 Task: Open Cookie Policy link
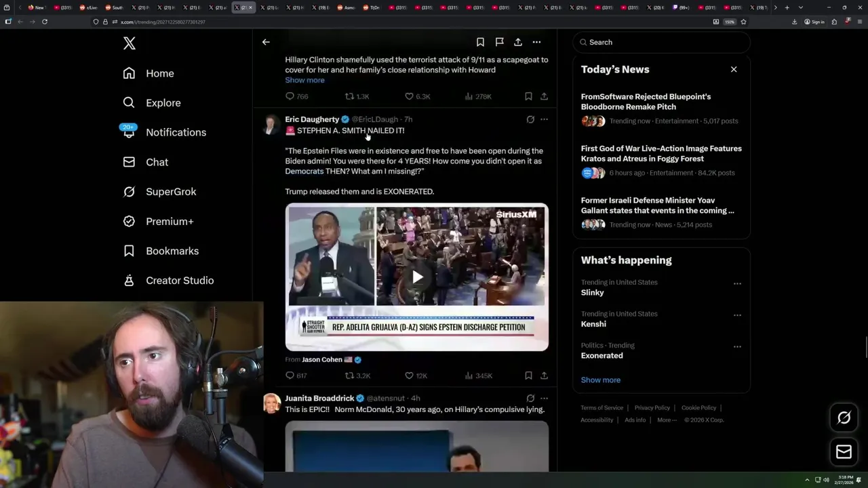click(x=698, y=408)
